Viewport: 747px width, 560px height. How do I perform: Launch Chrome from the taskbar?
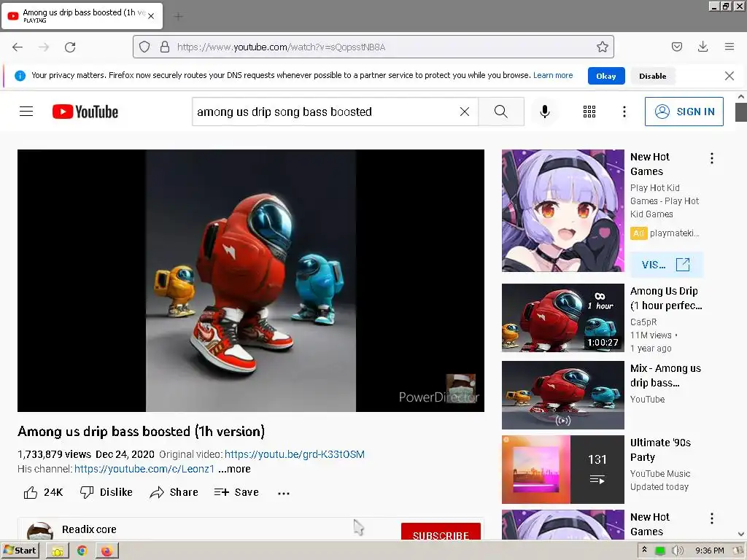point(82,551)
